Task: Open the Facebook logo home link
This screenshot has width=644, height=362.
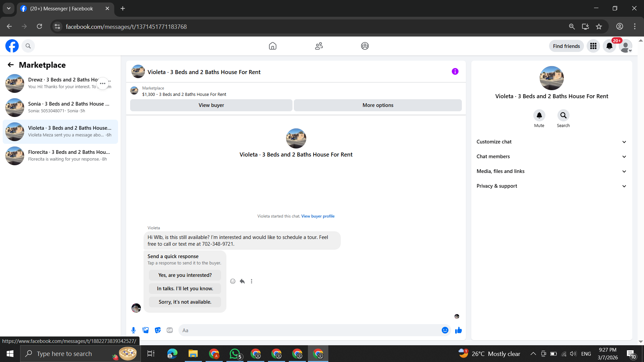Action: click(12, 46)
